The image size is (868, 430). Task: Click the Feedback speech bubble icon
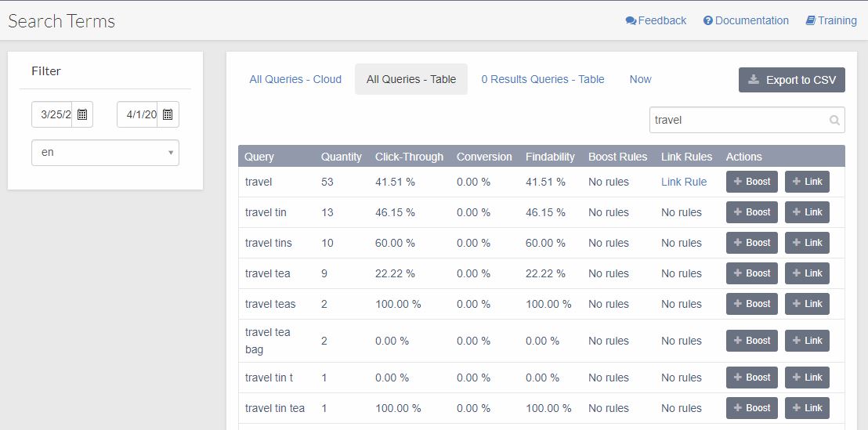[631, 21]
